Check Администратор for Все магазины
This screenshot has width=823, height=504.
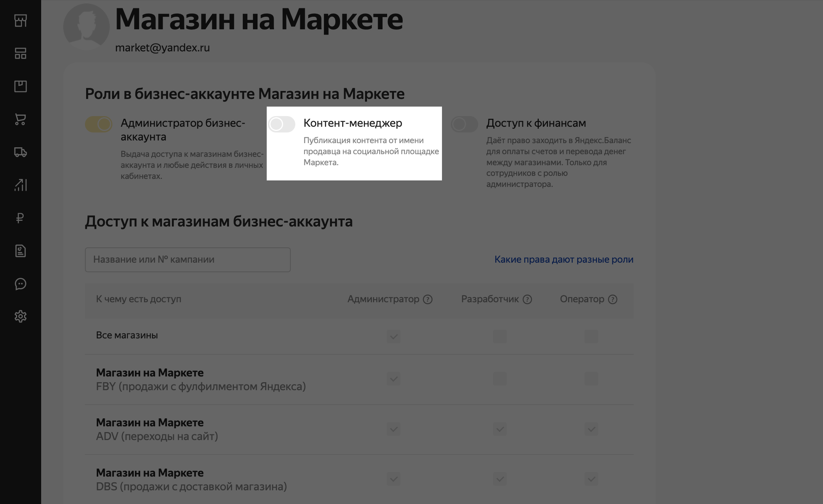393,337
